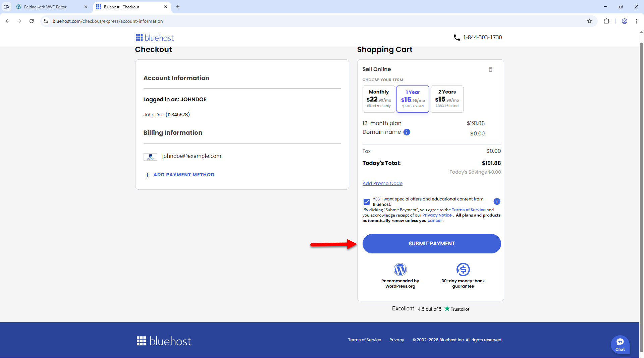This screenshot has height=358, width=644.
Task: Toggle the special offers checkbox
Action: click(x=367, y=202)
